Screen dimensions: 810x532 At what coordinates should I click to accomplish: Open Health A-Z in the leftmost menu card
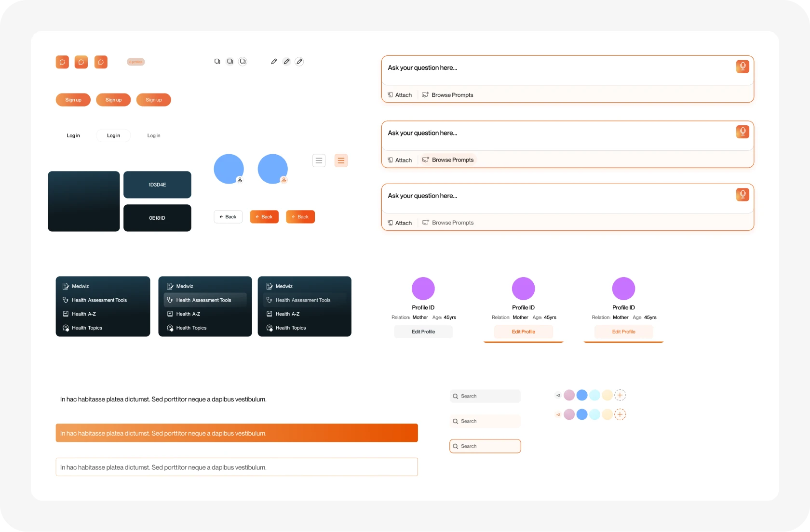click(80, 314)
